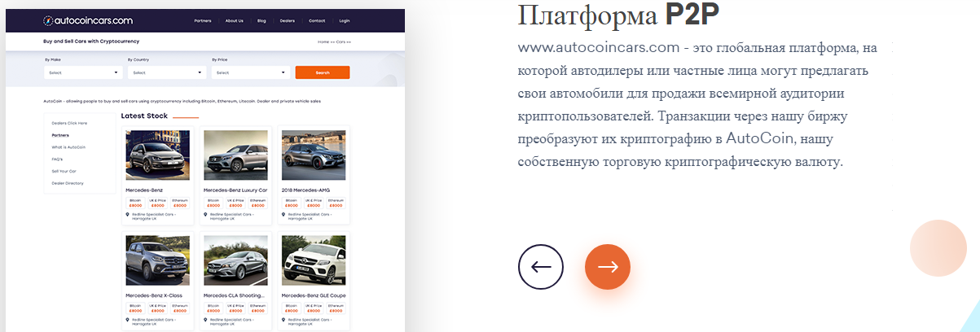
Task: Go to the previous slide with left arrow
Action: point(541,266)
